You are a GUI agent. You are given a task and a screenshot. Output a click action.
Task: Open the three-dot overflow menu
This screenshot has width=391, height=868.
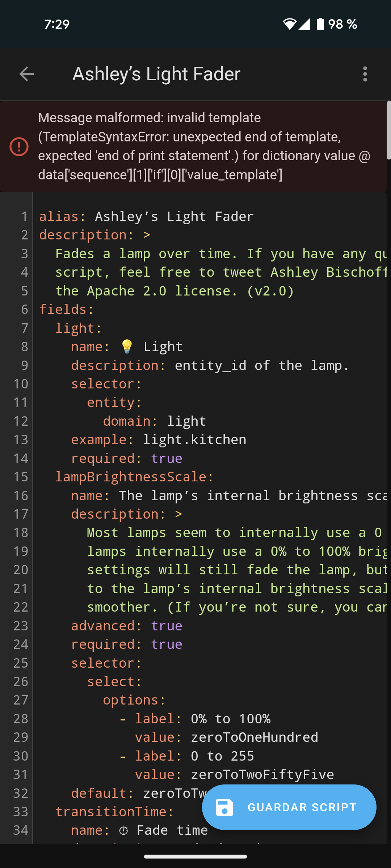(x=365, y=74)
